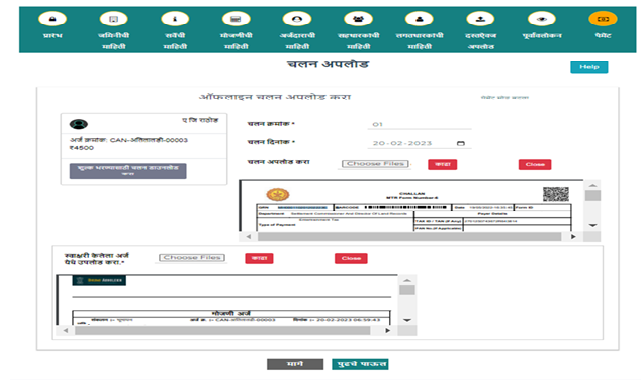Click the ₹4500 amount text
Image resolution: width=643 pixels, height=385 pixels.
(82, 148)
